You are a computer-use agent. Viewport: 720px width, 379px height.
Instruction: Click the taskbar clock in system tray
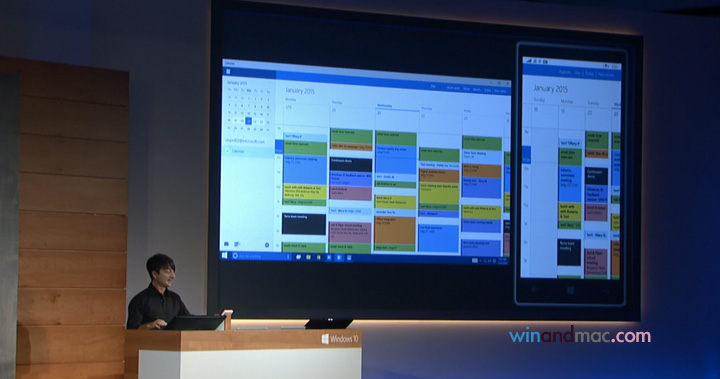(502, 261)
